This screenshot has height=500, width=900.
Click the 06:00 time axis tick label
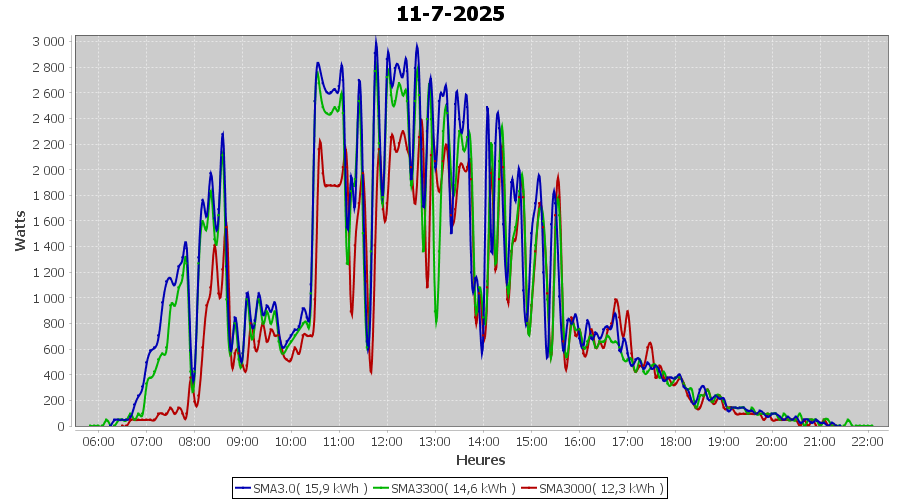point(98,441)
